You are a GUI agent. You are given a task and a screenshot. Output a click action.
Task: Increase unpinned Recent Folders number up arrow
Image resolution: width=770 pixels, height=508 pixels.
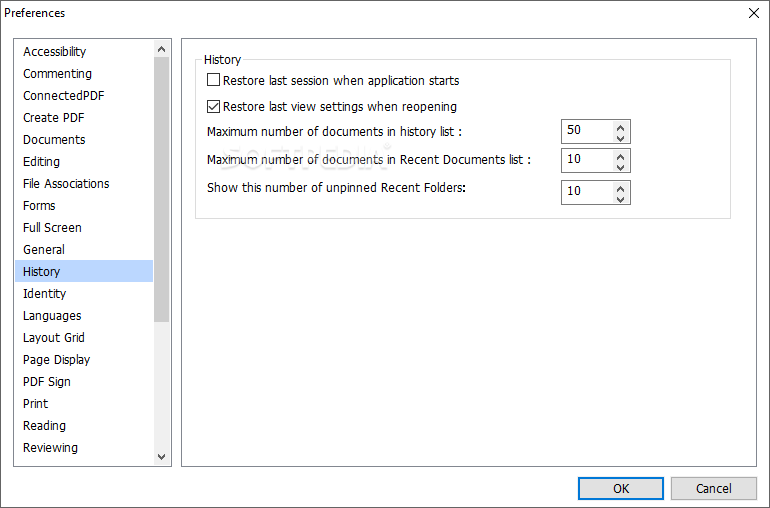click(620, 188)
